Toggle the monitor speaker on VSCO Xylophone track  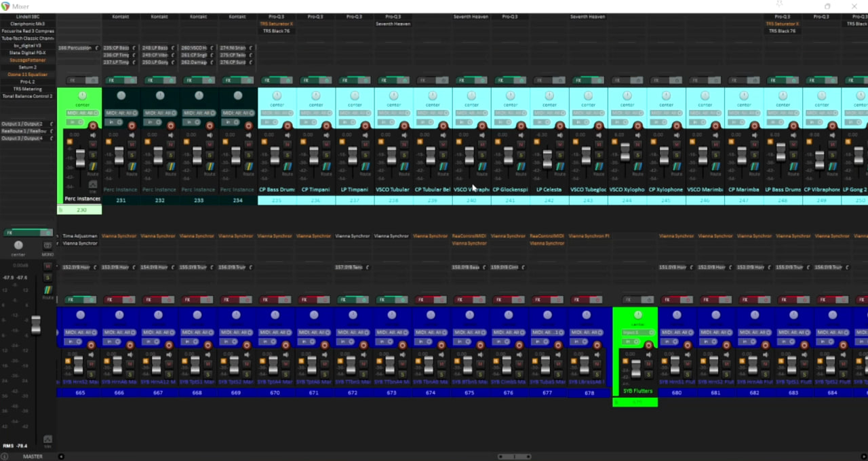click(637, 135)
